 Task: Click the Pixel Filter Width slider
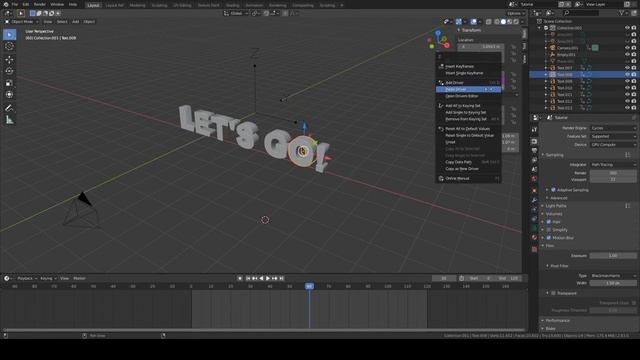613,283
